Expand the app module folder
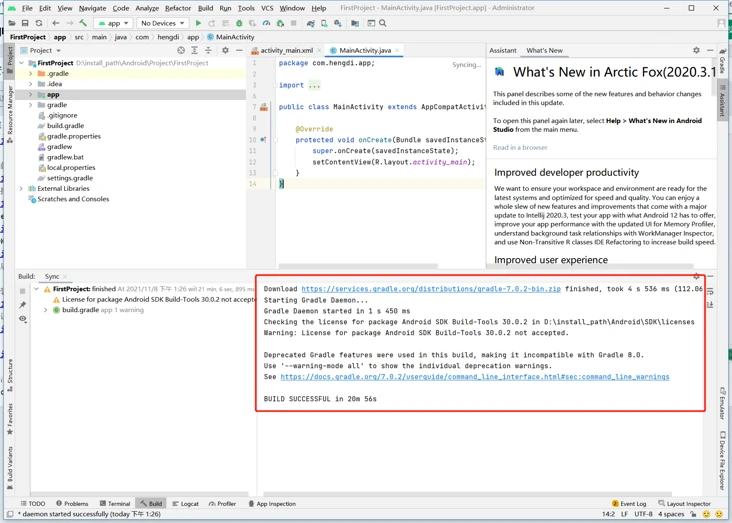Image resolution: width=732 pixels, height=523 pixels. click(x=31, y=94)
